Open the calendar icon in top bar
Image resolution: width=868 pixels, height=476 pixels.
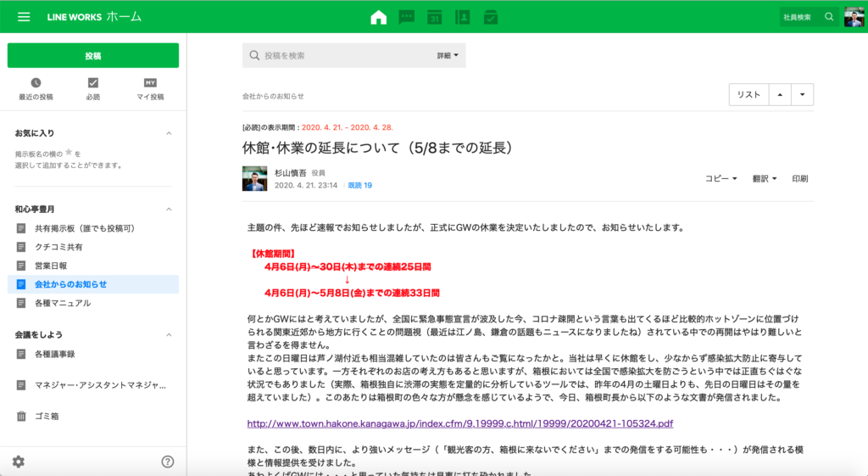click(x=435, y=17)
